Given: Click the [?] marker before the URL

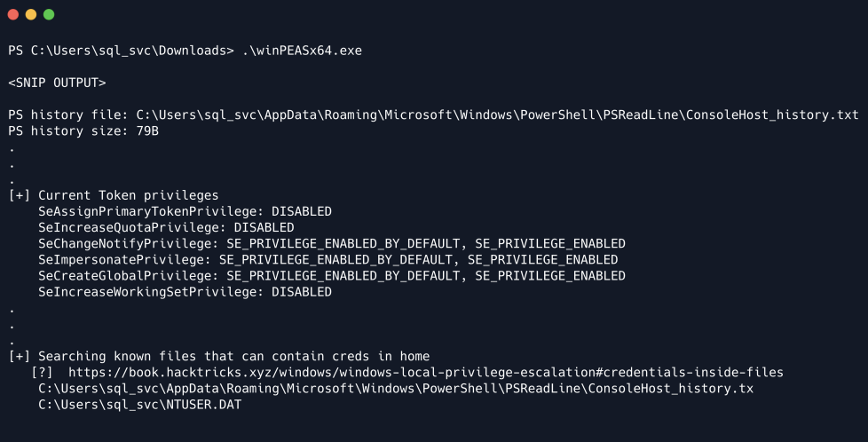Looking at the screenshot, I should point(42,373).
